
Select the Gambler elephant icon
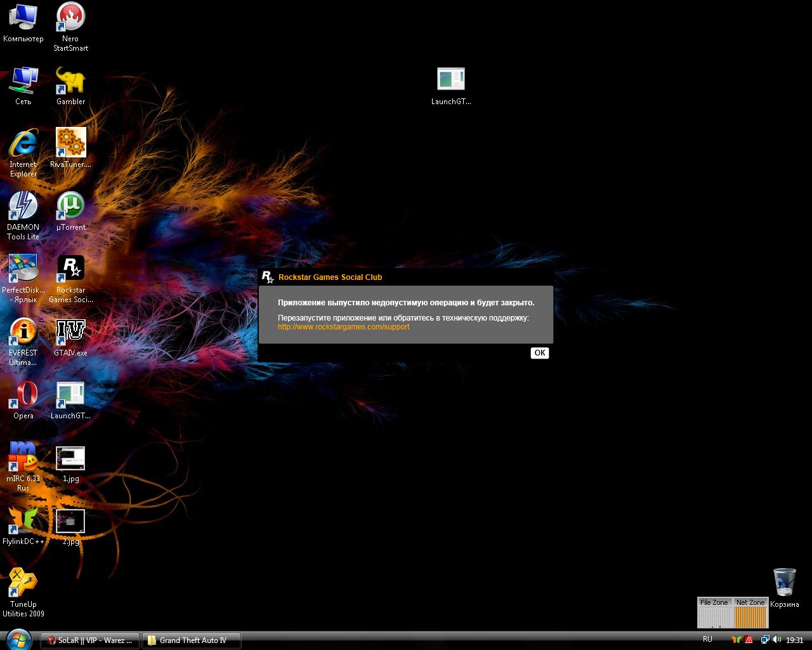coord(70,81)
